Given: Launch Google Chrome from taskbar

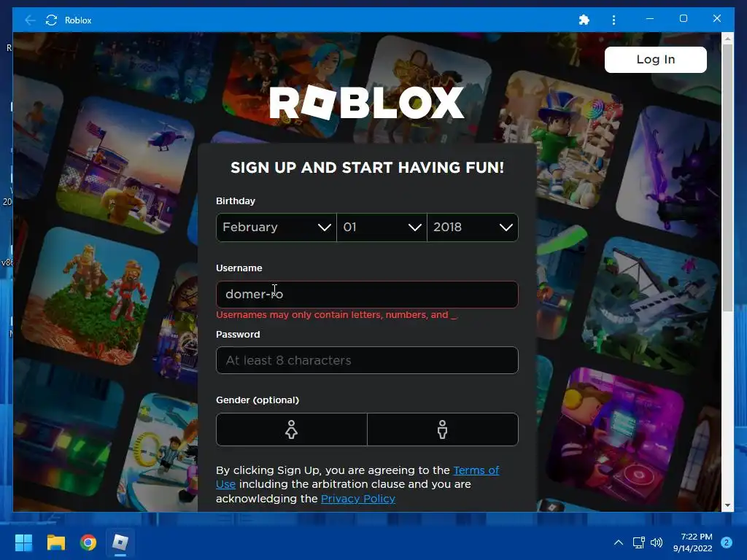Looking at the screenshot, I should (x=88, y=542).
